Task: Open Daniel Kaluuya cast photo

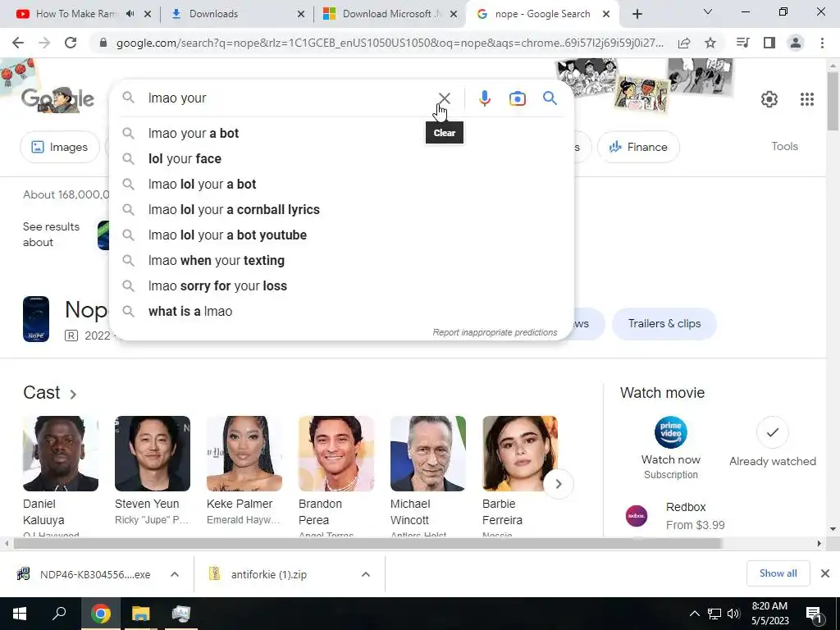Action: [x=61, y=453]
